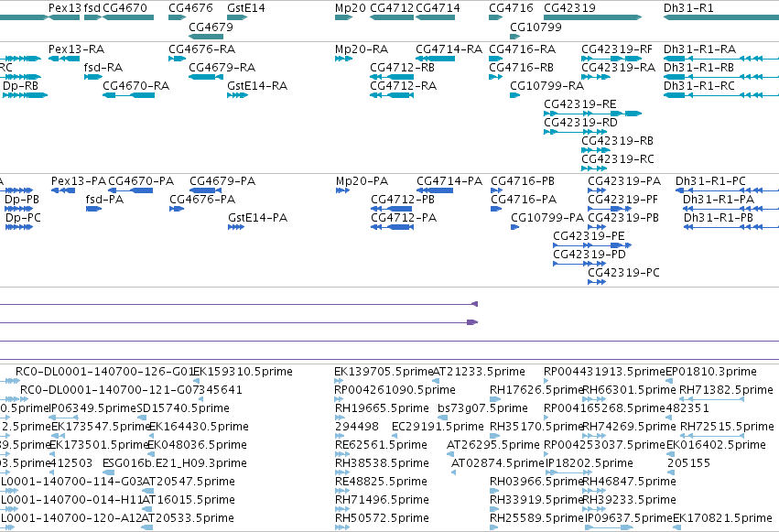This screenshot has width=779, height=532.
Task: Click transcript CG4716-RA
Action: 496,59
